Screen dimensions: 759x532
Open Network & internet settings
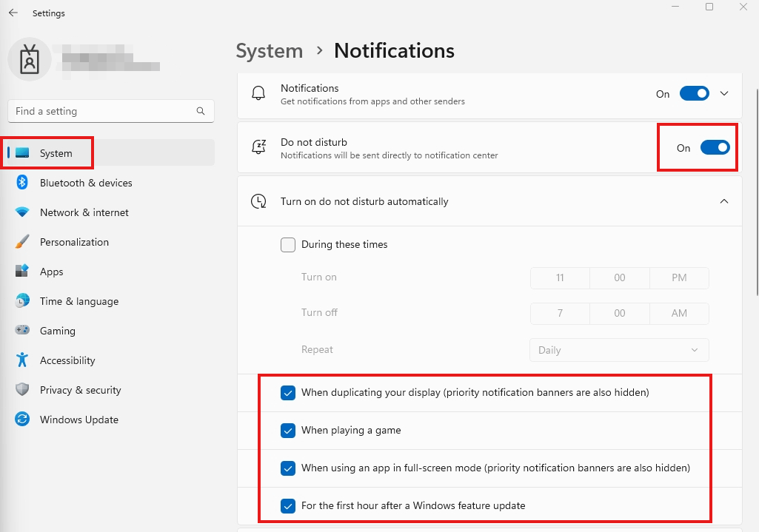click(x=111, y=212)
